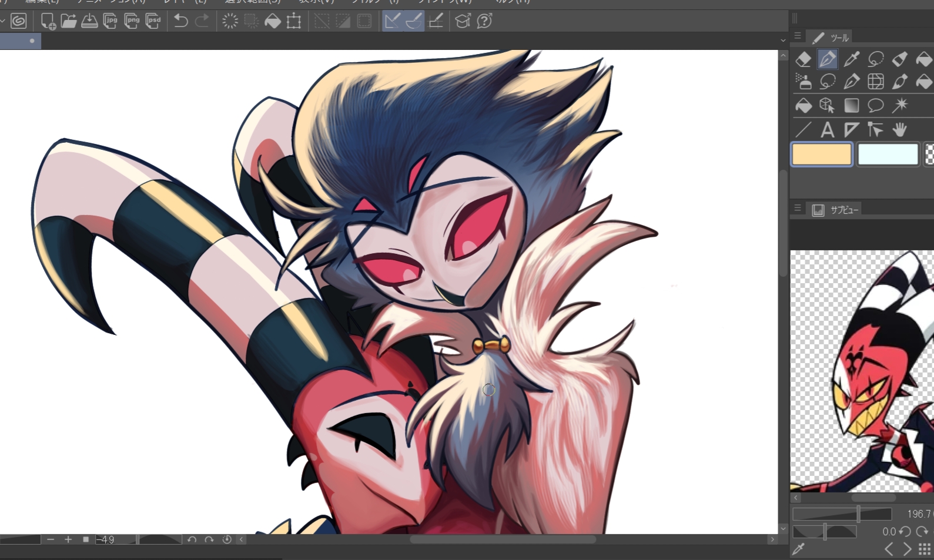Expand the canvas tab list chevron
Screen dimensions: 934x560
783,41
